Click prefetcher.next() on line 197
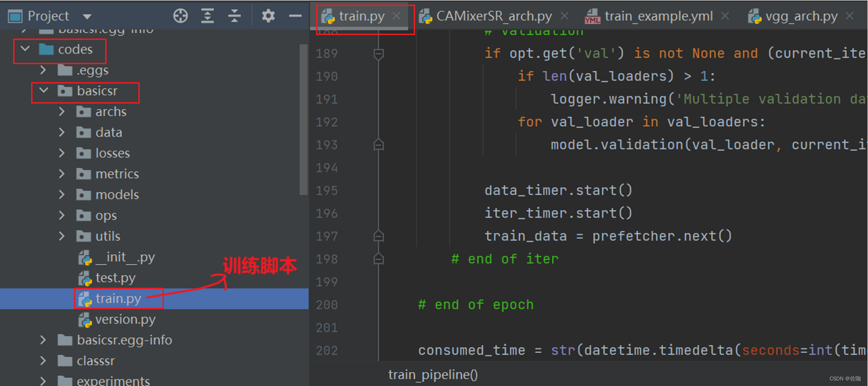 point(662,236)
